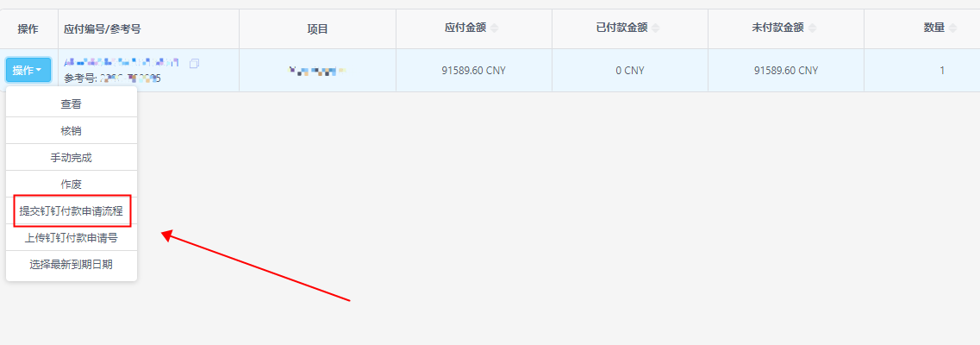Sort by 已付款金额 column arrows

pos(656,28)
